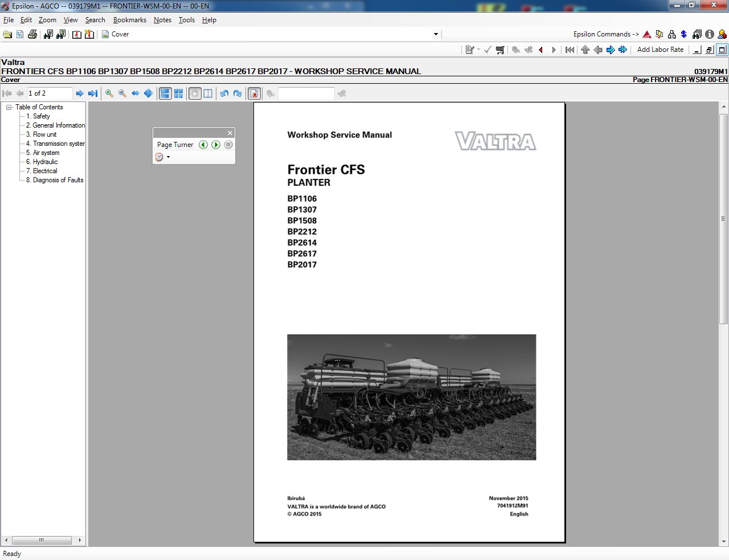Collapse the Table of Contents tree

click(9, 107)
